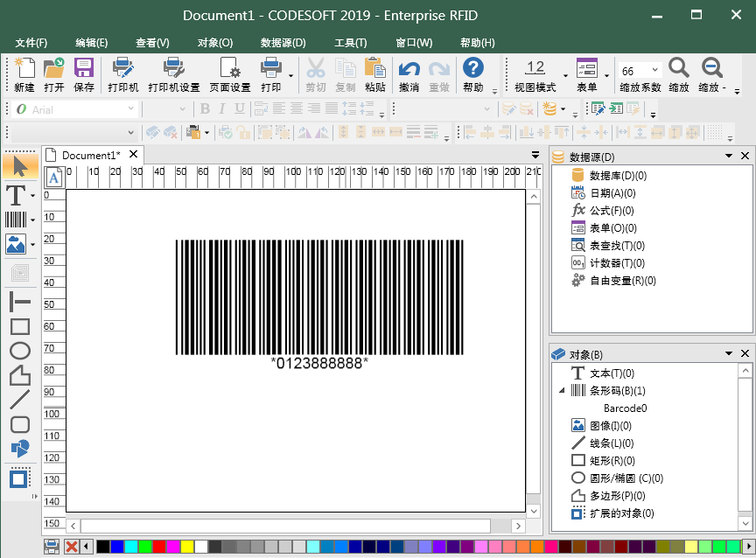Select the extended object tool
Screen dimensions: 756x558
(x=20, y=478)
